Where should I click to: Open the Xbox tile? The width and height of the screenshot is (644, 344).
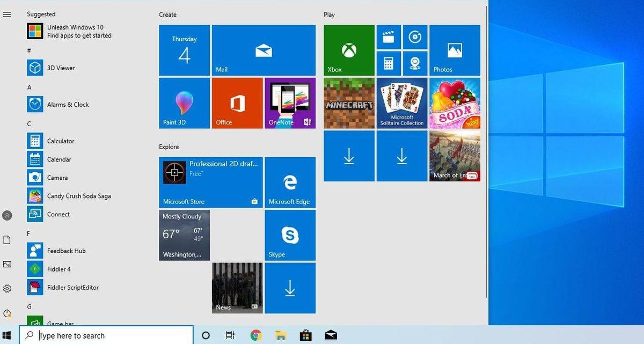[x=349, y=50]
